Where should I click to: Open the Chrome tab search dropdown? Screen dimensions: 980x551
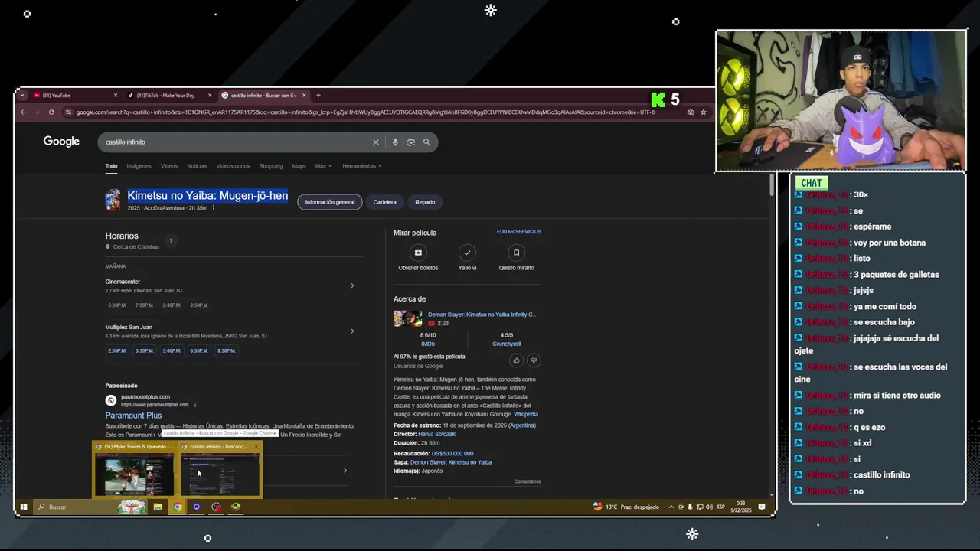[23, 96]
